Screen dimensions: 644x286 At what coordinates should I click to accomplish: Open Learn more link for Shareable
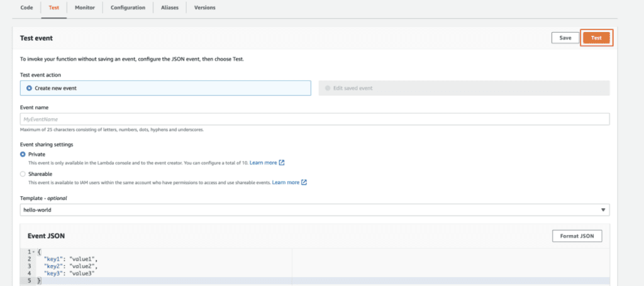286,182
